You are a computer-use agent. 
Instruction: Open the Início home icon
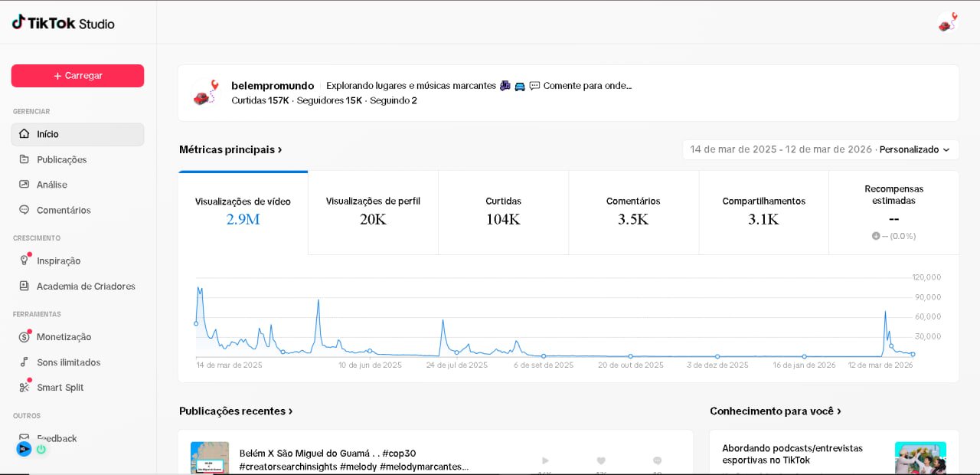24,134
